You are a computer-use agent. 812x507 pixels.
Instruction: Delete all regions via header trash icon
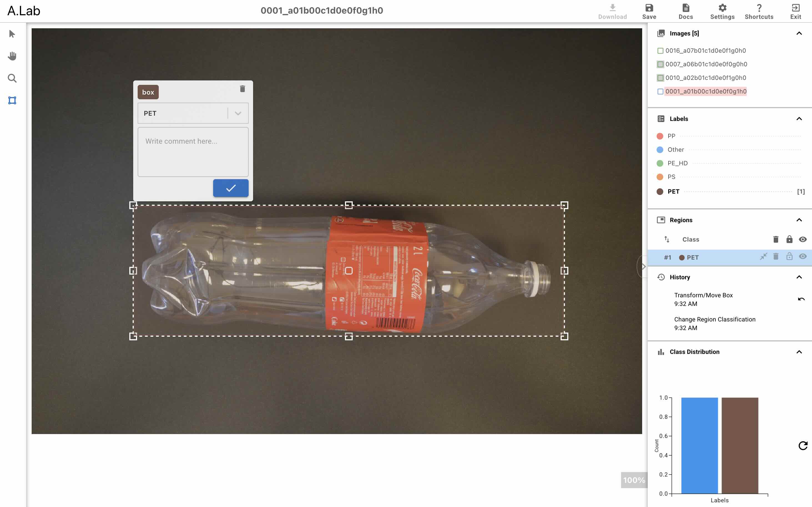click(x=775, y=239)
